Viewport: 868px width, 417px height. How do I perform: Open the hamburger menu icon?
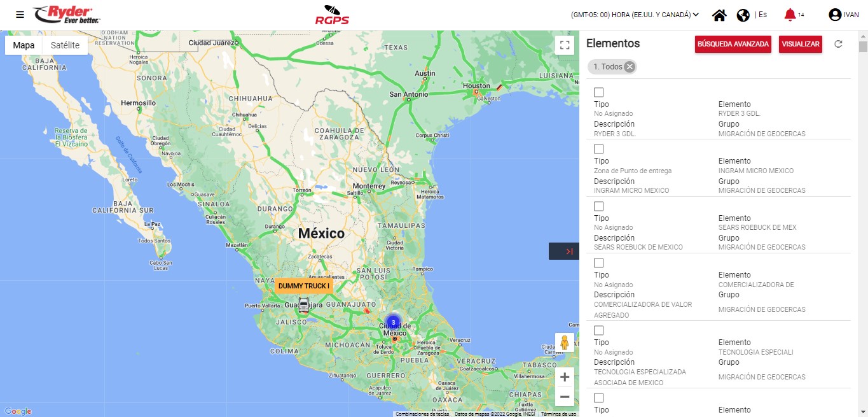(x=20, y=15)
